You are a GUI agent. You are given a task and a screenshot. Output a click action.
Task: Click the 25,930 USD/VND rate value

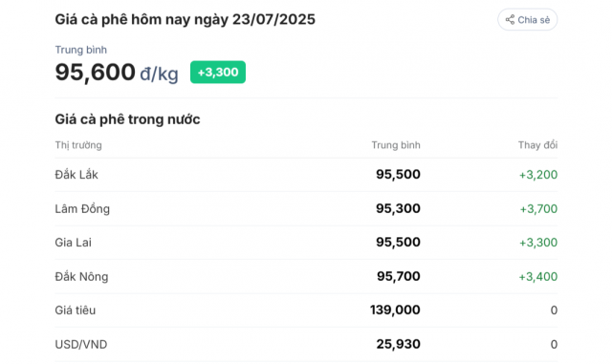click(x=399, y=344)
